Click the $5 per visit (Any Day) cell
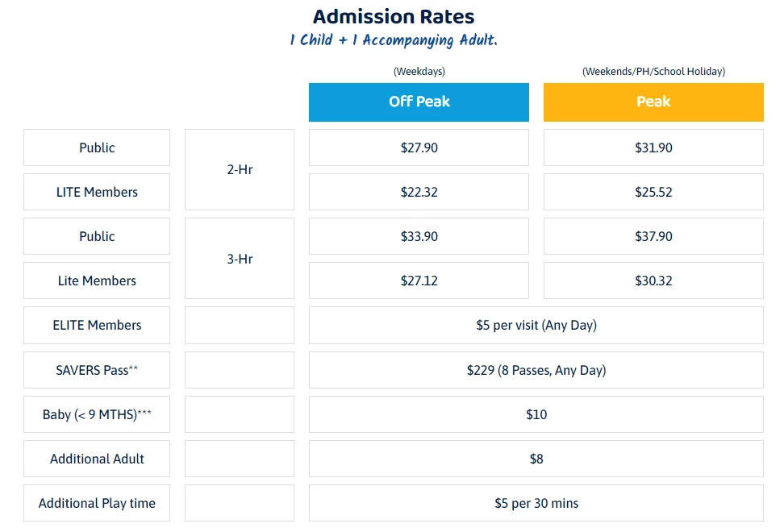Screen dimensions: 784x532 click(536, 325)
